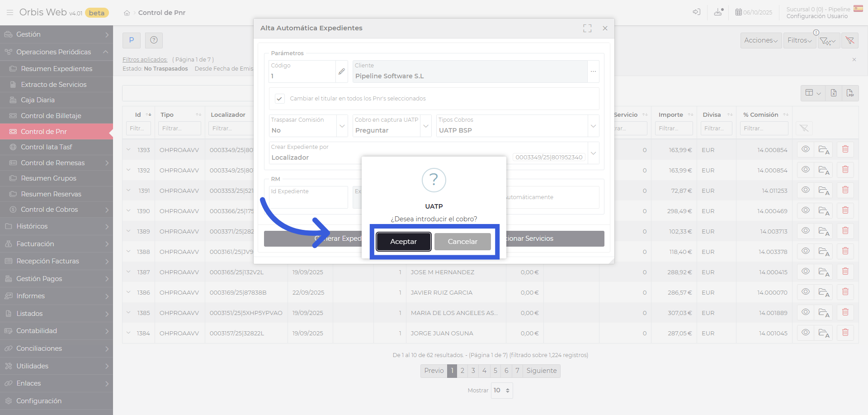Uncheck Cambiar el titular checkbox
This screenshot has width=868, height=415.
280,99
